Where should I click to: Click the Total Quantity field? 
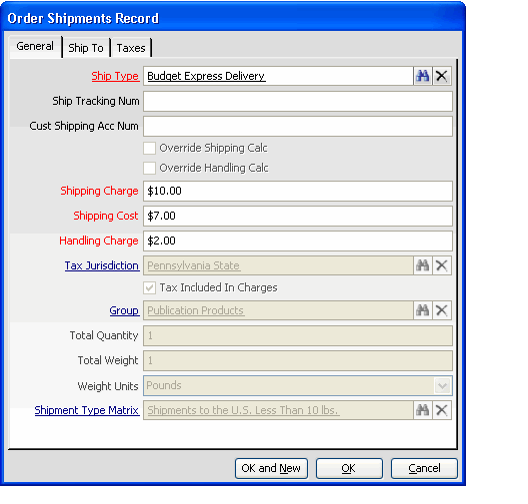[298, 336]
